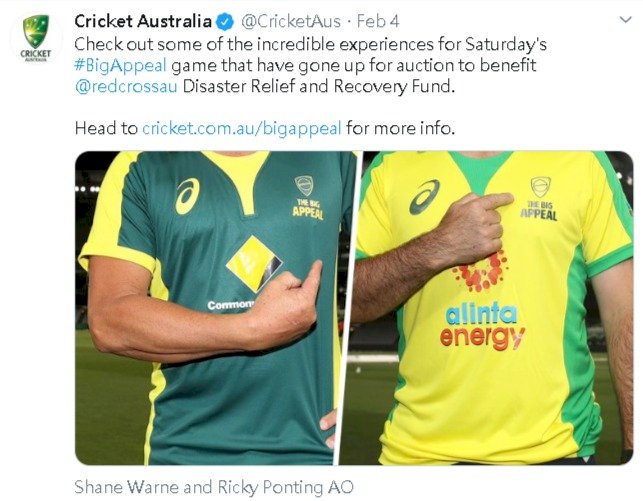Follow the #BigAppeal hashtag
Viewport: 643px width, 501px height.
tap(121, 66)
